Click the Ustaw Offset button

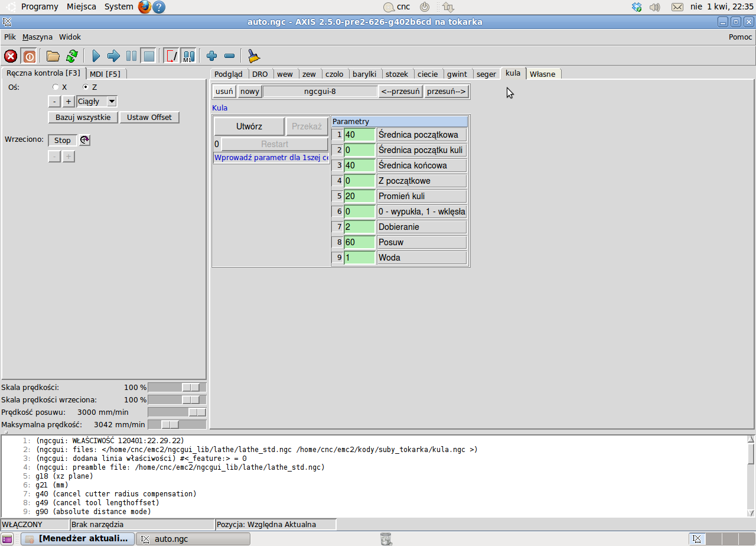tap(149, 117)
